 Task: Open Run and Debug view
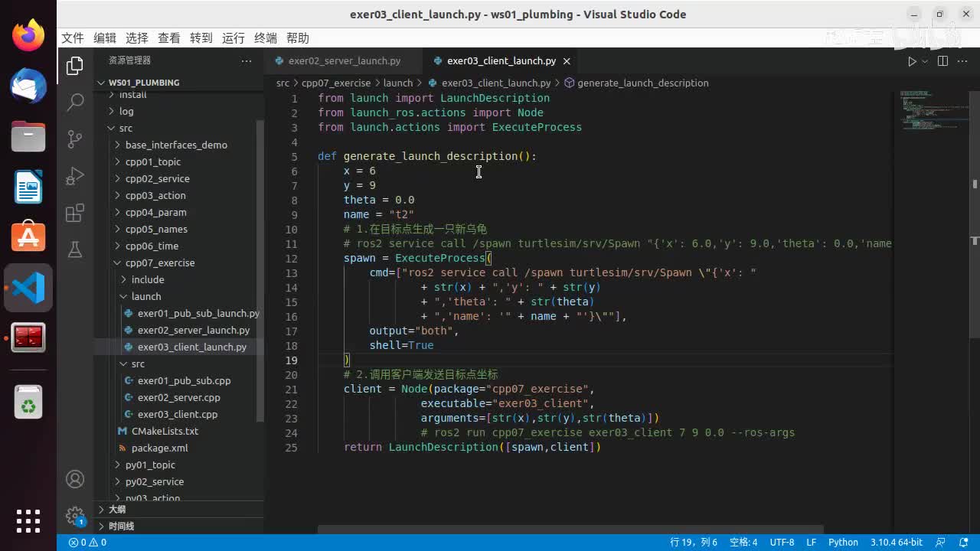click(74, 176)
